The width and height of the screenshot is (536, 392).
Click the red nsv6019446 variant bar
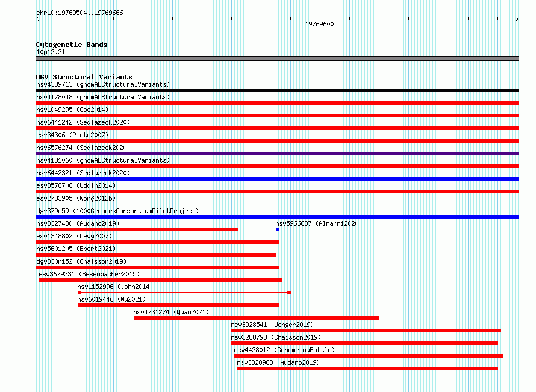(178, 305)
